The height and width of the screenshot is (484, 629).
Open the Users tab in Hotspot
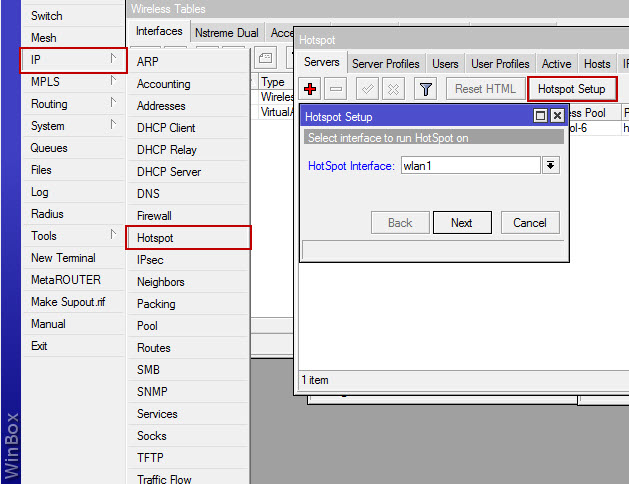point(445,64)
